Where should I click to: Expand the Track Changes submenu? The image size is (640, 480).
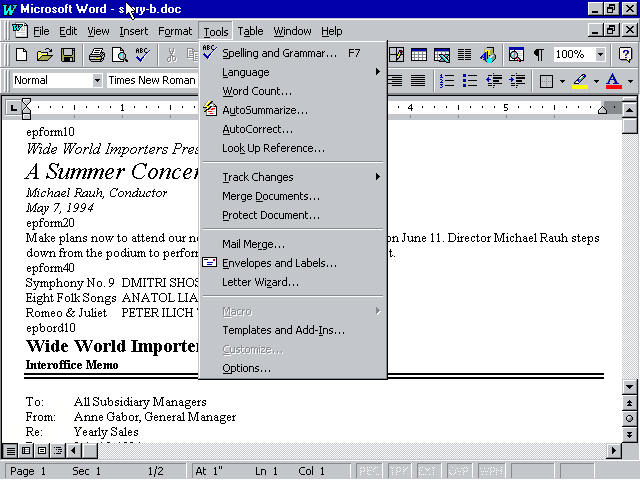293,177
